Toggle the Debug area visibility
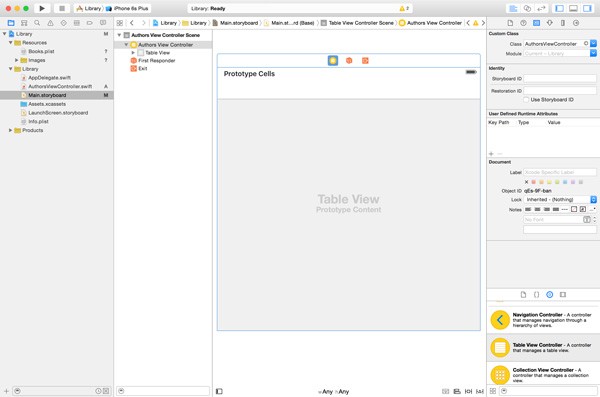This screenshot has height=397, width=600. coord(573,8)
